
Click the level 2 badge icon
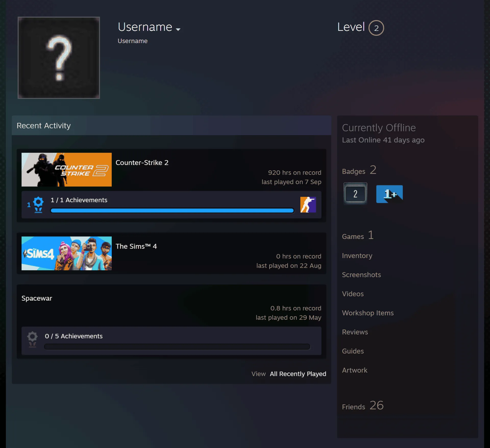pos(355,194)
